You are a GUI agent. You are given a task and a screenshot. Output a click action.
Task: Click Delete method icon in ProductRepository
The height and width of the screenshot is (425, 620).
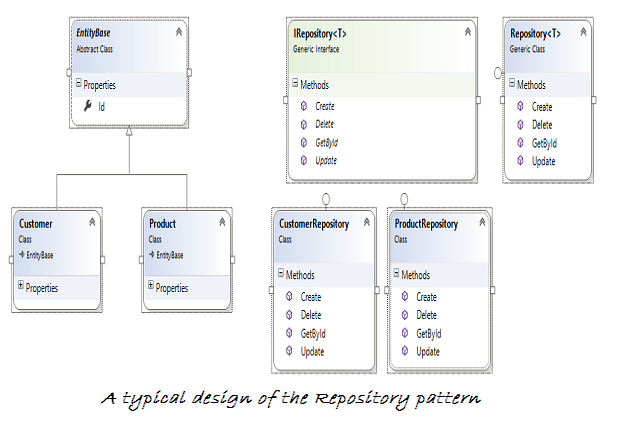click(x=405, y=314)
